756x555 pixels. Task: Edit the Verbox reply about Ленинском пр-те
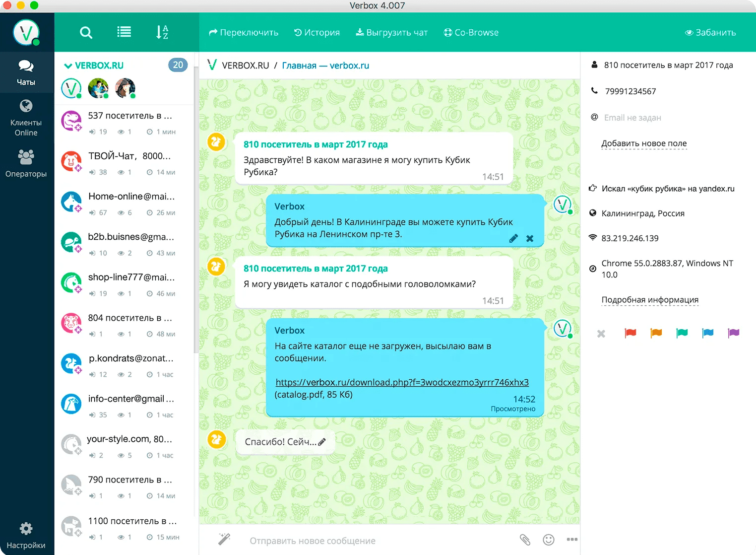[513, 238]
